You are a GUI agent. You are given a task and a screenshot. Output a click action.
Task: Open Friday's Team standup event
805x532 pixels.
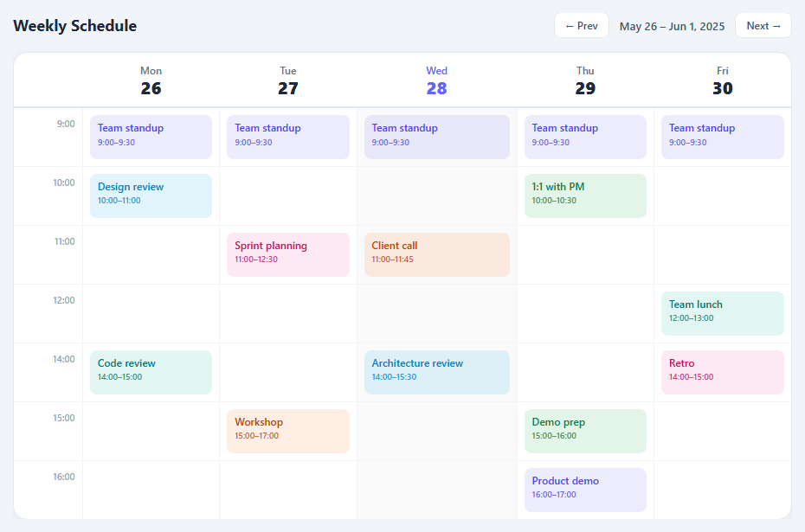tap(723, 137)
